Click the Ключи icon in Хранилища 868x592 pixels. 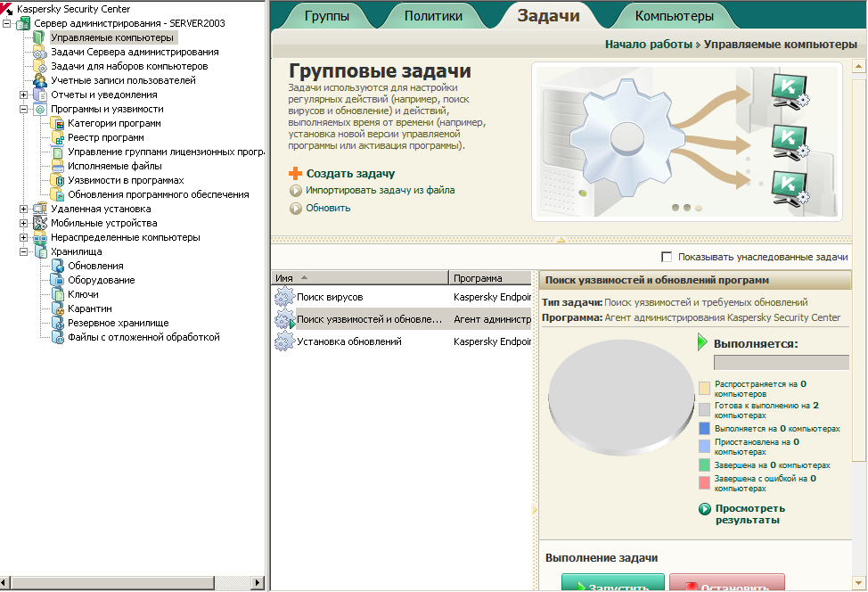tap(58, 294)
